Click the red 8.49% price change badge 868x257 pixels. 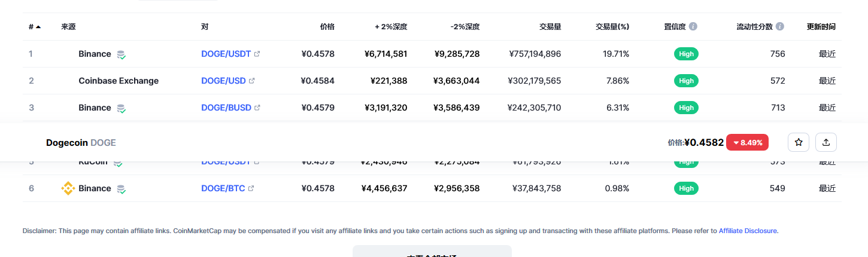(x=747, y=142)
